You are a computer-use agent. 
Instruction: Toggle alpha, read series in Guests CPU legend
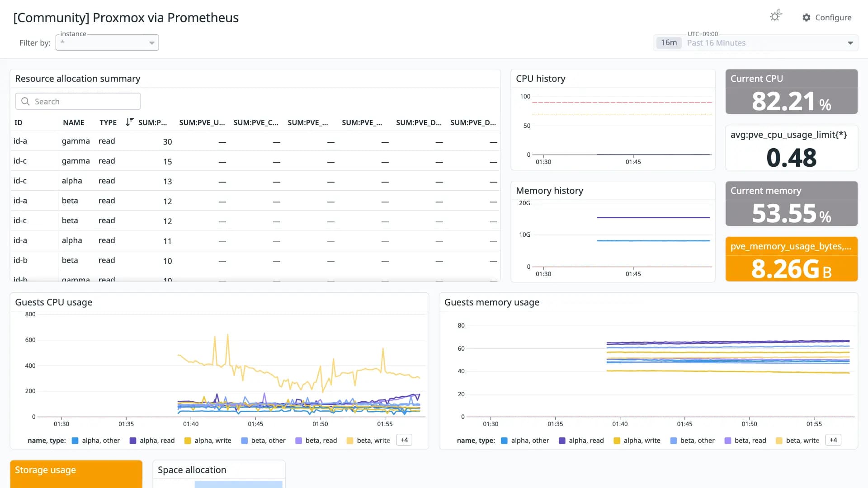coord(152,441)
